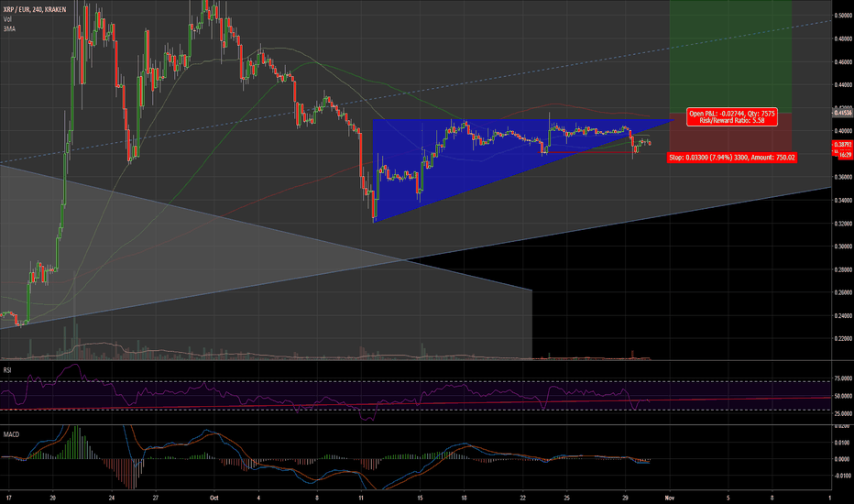The width and height of the screenshot is (854, 504).
Task: Click the Oct date label on time axis
Action: point(214,498)
